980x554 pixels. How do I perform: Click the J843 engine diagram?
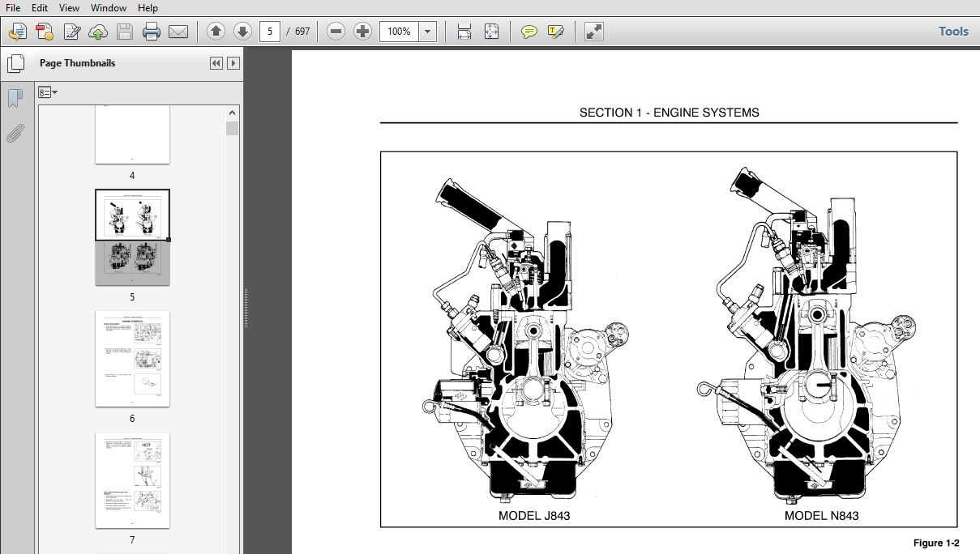click(527, 340)
